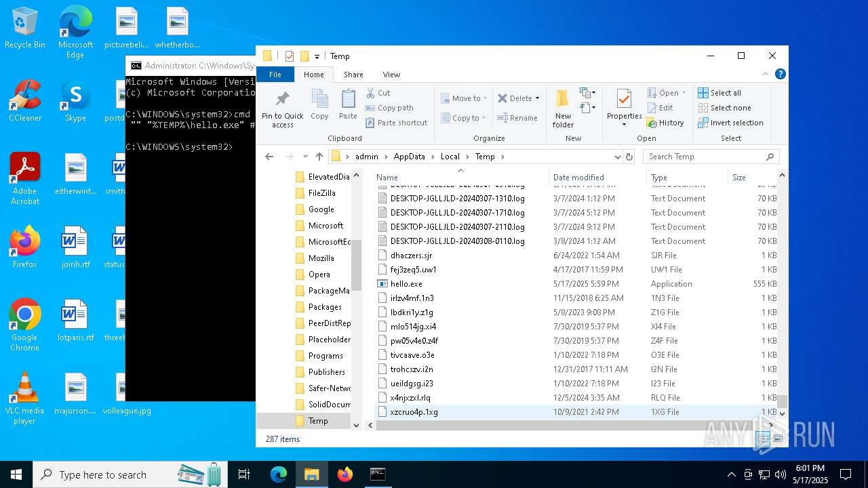Click Local in address breadcrumb
868x488 pixels.
tap(450, 157)
